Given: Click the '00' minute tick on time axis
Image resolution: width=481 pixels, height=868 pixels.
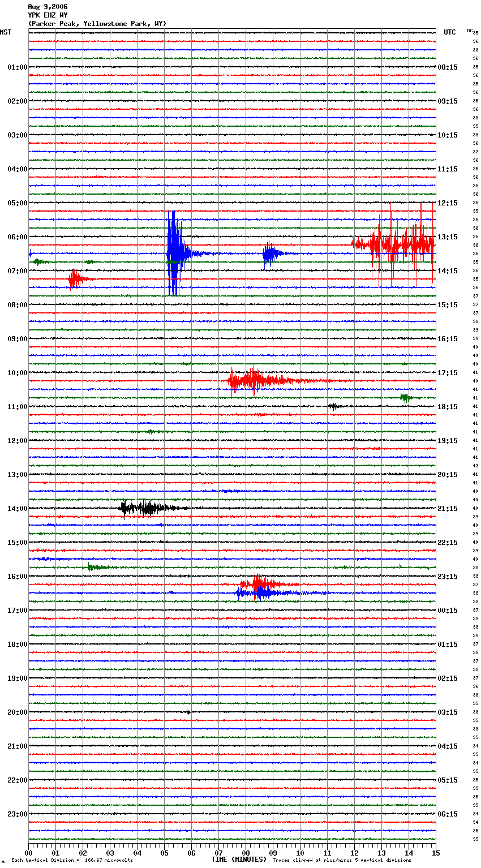Looking at the screenshot, I should pyautogui.click(x=28, y=853).
